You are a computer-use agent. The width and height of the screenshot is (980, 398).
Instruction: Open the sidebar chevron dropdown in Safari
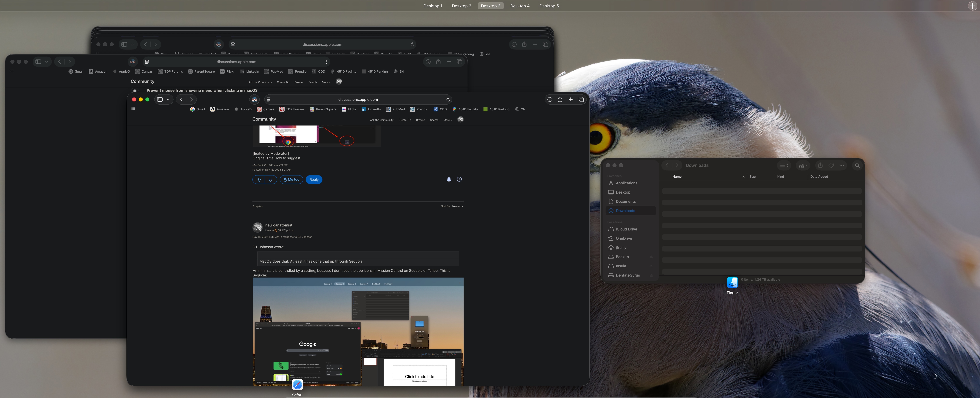tap(168, 99)
